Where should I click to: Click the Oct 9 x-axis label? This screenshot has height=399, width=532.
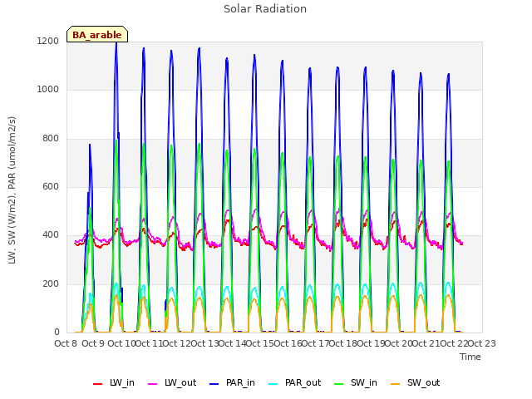93,343
